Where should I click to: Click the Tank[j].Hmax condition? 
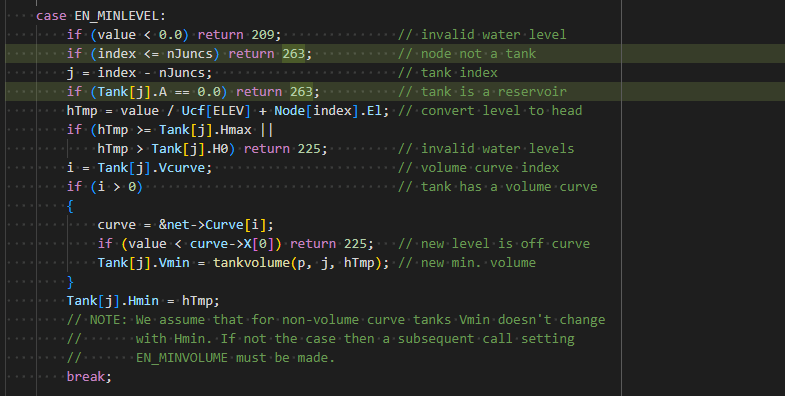pyautogui.click(x=205, y=130)
